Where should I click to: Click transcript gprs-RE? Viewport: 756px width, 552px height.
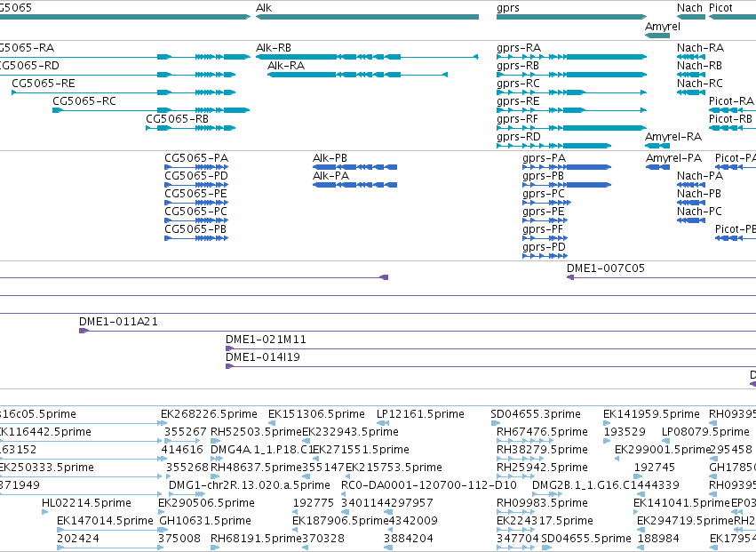(571, 110)
